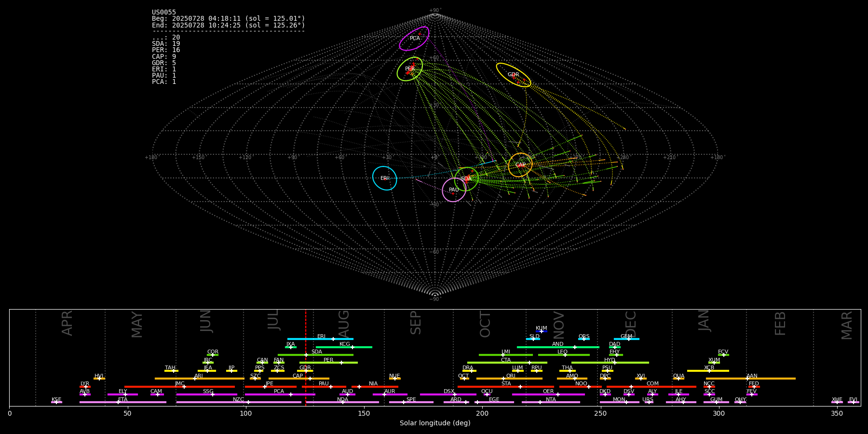Click the DEC month label
The height and width of the screenshot is (434, 868).
click(x=631, y=325)
